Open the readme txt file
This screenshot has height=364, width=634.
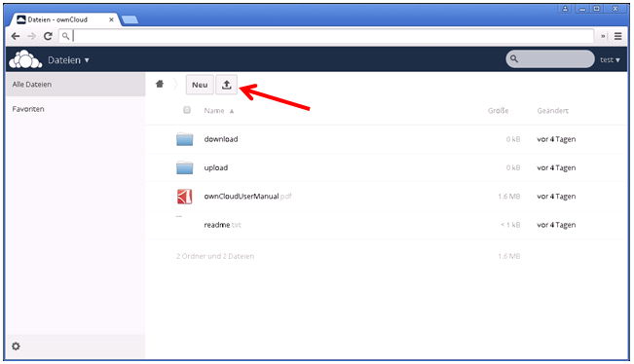(222, 225)
